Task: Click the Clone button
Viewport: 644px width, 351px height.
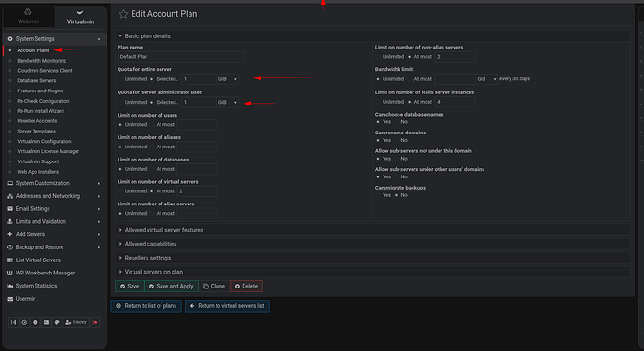Action: (x=214, y=286)
